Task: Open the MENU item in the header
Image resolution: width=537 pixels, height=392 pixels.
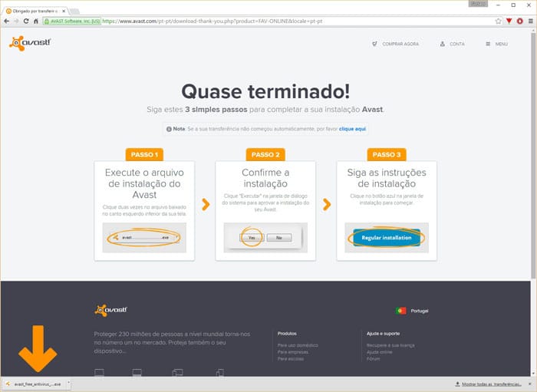Action: [x=496, y=44]
